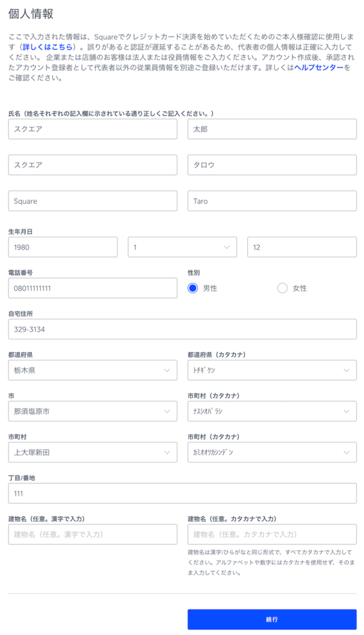Screen dimensions: 364x635
Task: Focus the postal code field 329-3134
Action: pyautogui.click(x=182, y=329)
